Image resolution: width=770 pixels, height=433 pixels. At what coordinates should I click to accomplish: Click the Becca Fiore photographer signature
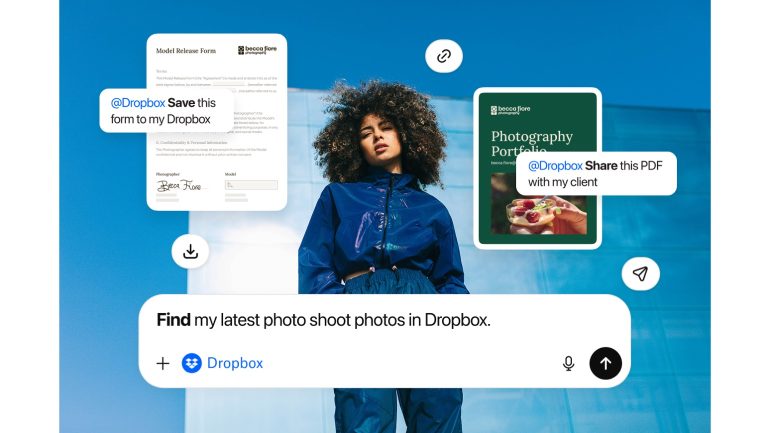(179, 185)
